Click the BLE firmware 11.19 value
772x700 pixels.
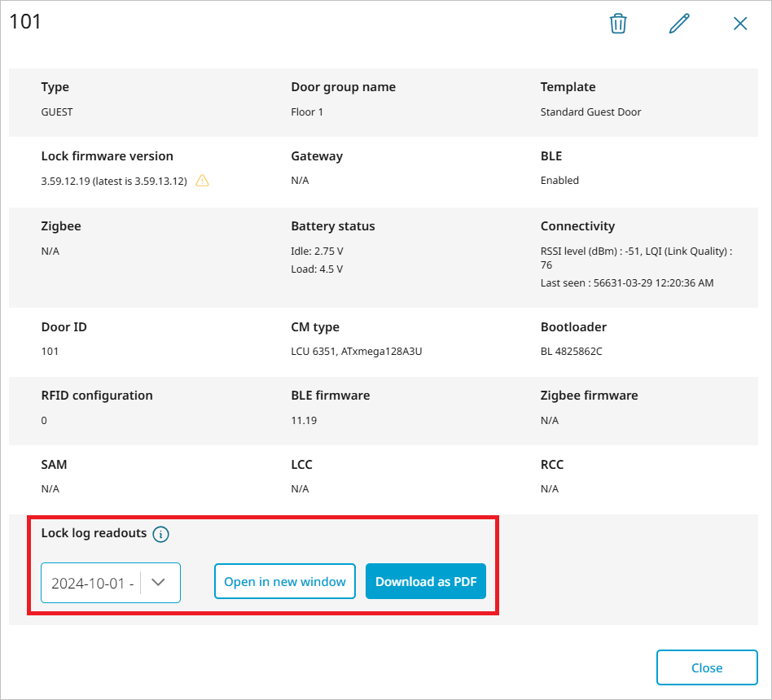click(x=304, y=421)
